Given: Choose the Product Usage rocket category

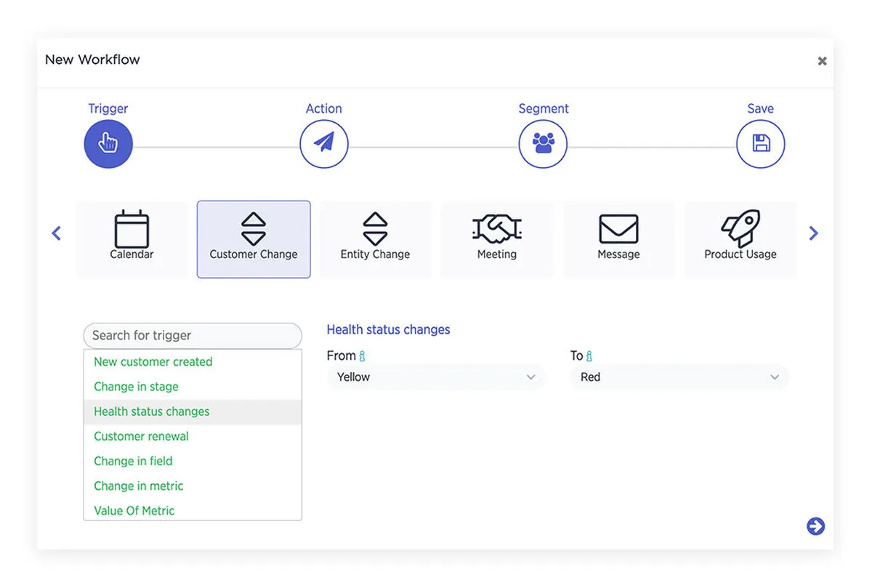Looking at the screenshot, I should tap(740, 239).
